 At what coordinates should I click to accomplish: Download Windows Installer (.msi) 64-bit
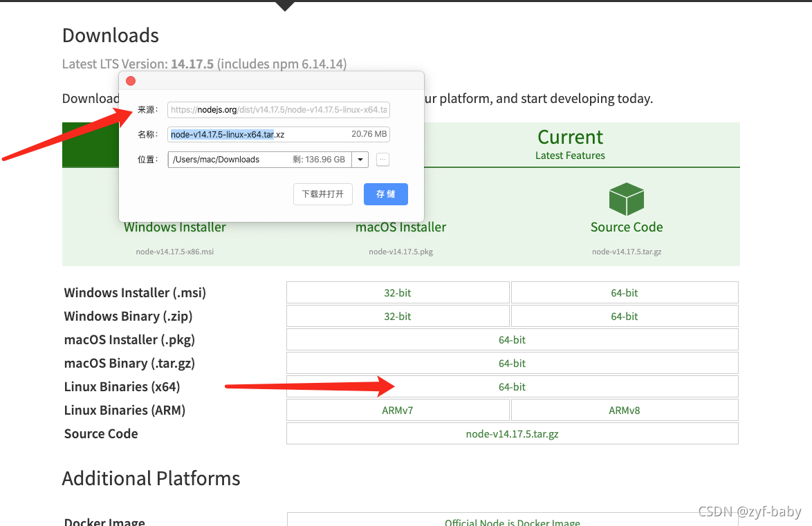(625, 292)
